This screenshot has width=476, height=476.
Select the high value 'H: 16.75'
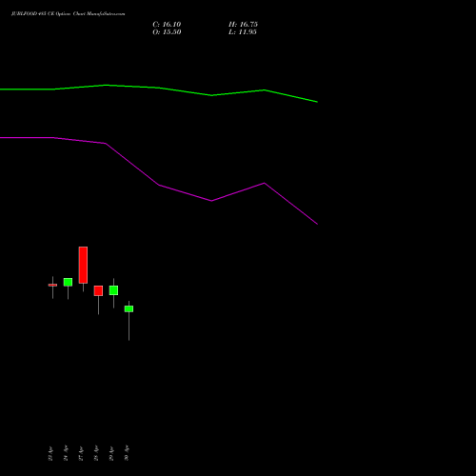coord(243,25)
